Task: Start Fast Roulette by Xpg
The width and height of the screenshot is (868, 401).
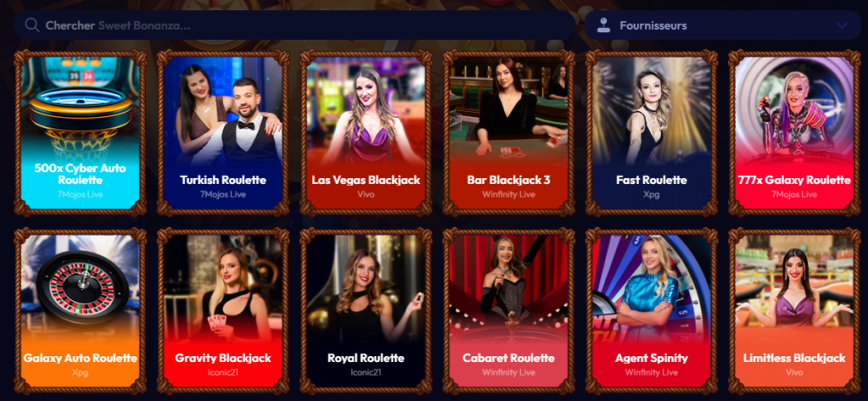Action: coord(652,133)
